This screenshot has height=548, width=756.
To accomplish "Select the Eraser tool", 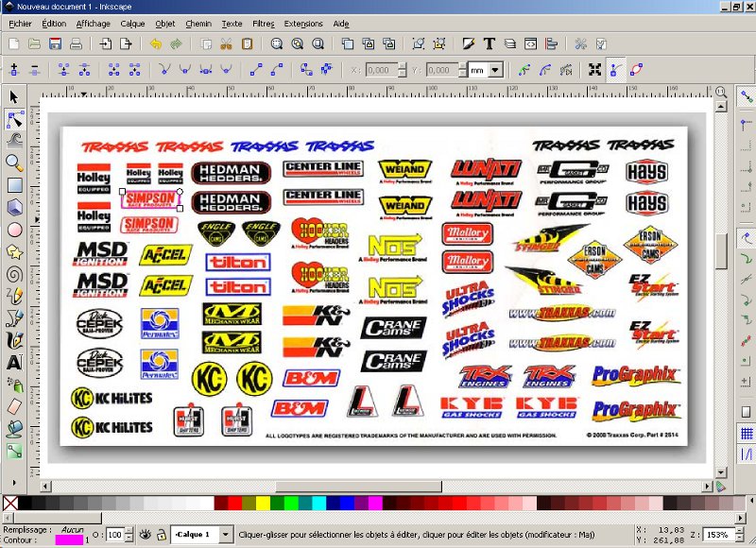I will coord(14,406).
